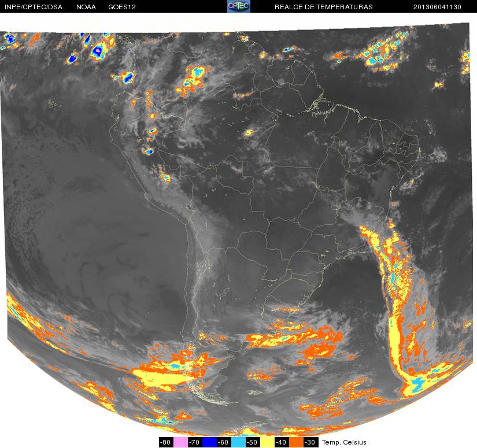The width and height of the screenshot is (477, 448).
Task: Click the Temp. Celsius legend label
Action: (x=344, y=442)
